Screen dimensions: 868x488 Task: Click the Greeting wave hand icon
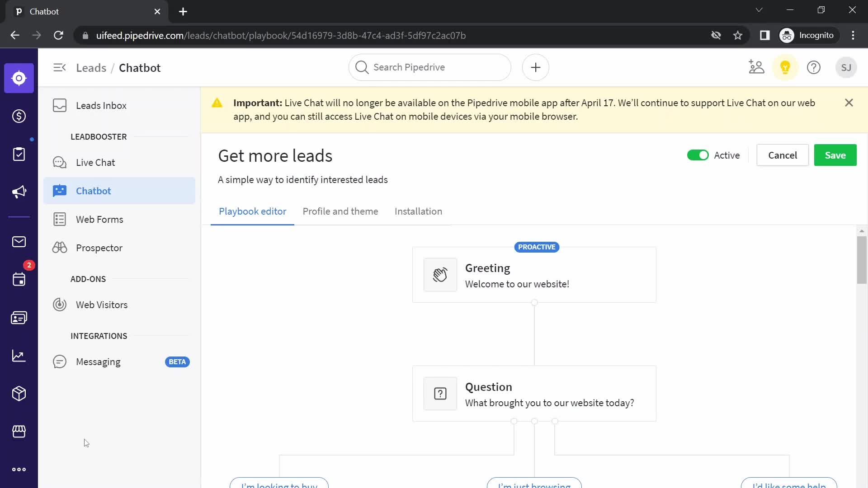click(440, 275)
